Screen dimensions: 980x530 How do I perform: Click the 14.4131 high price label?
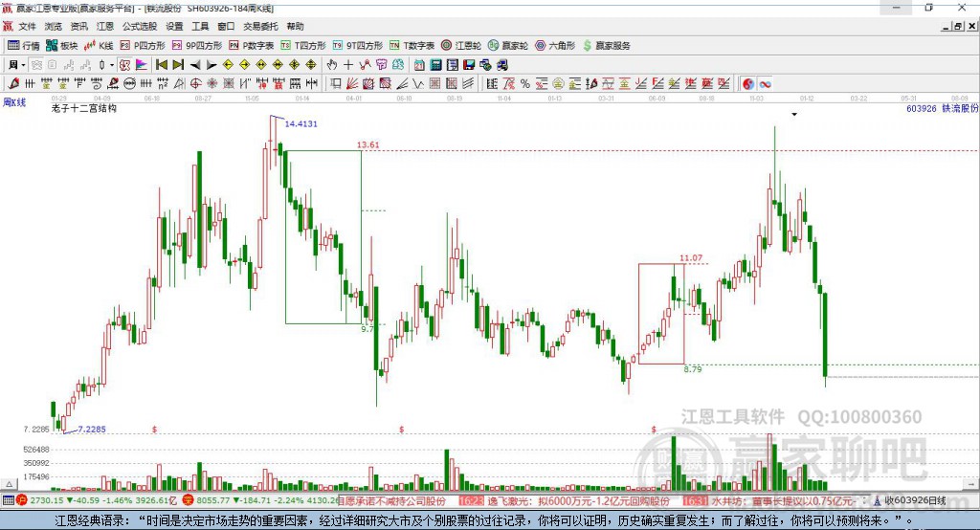tap(301, 123)
